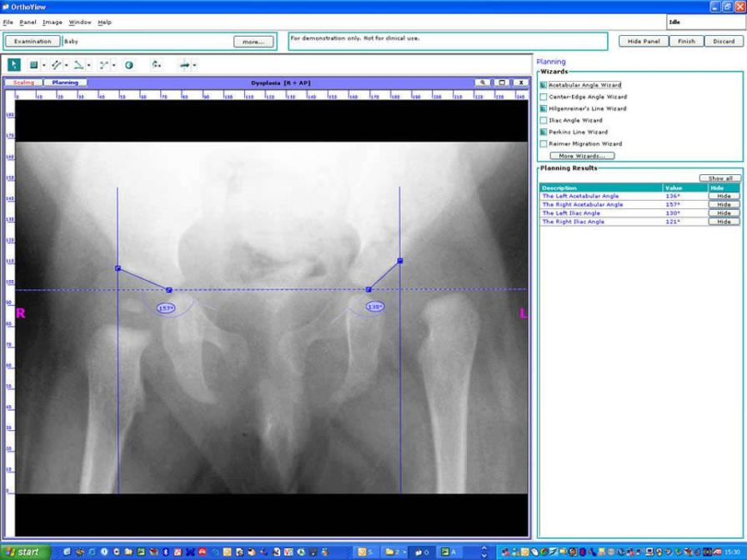This screenshot has width=747, height=560.
Task: Hide The Left Acetabular Angle result
Action: click(x=722, y=196)
